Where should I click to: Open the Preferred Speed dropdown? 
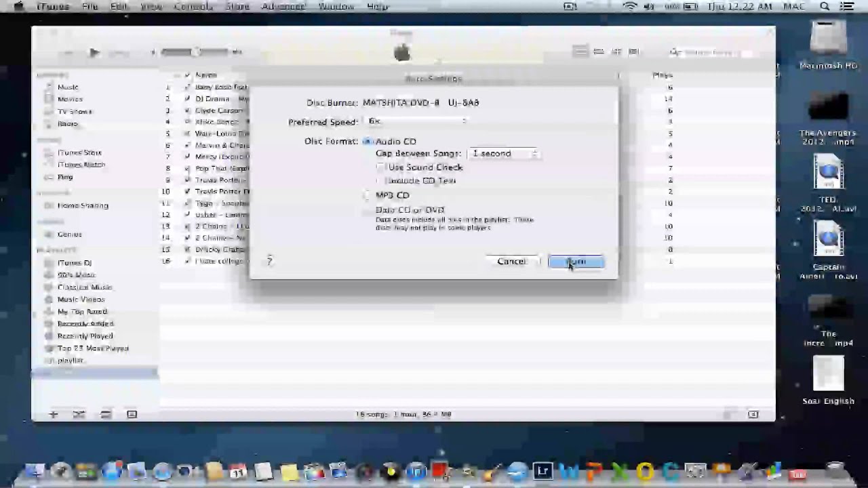pos(418,121)
